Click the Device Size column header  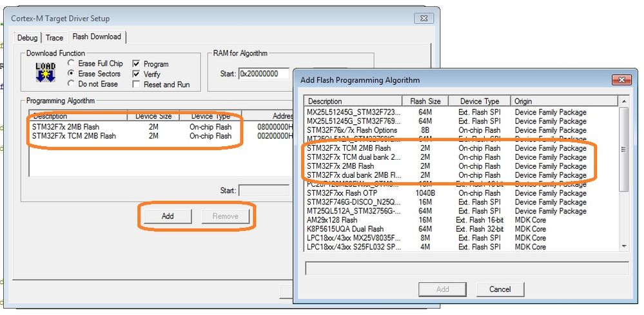(x=153, y=116)
